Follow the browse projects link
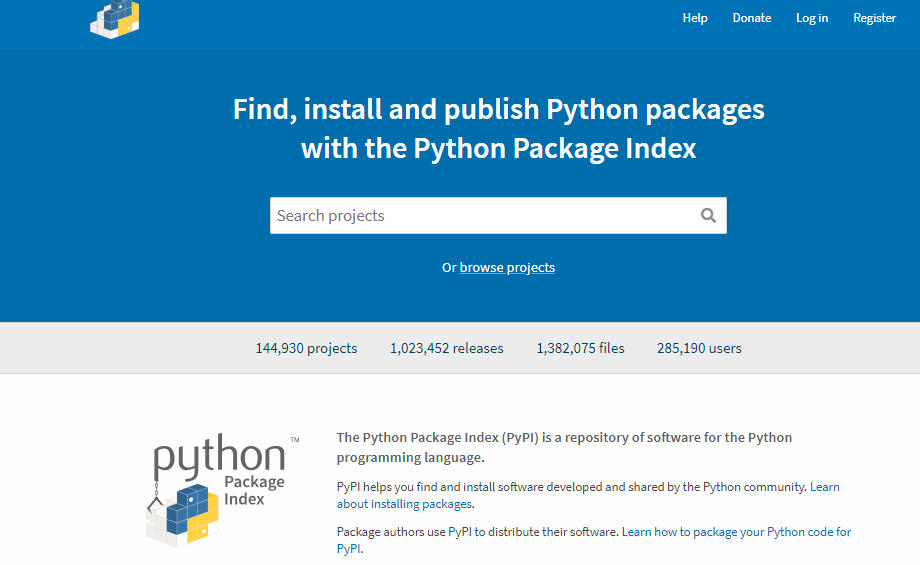 (507, 268)
